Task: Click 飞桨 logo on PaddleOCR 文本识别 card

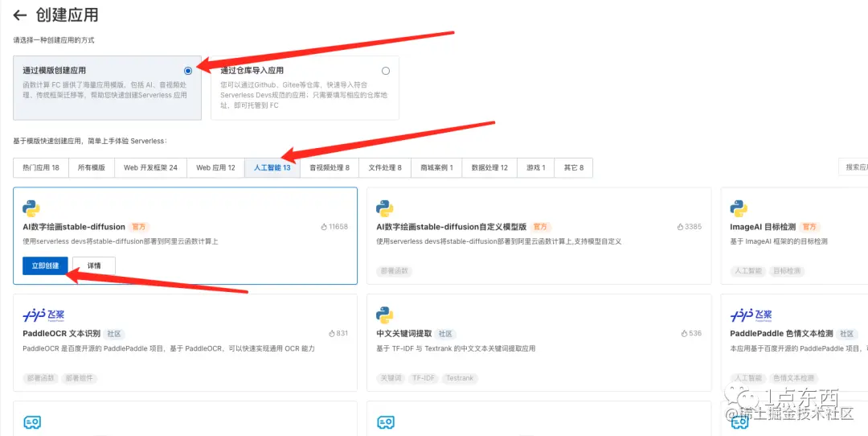Action: coord(43,315)
